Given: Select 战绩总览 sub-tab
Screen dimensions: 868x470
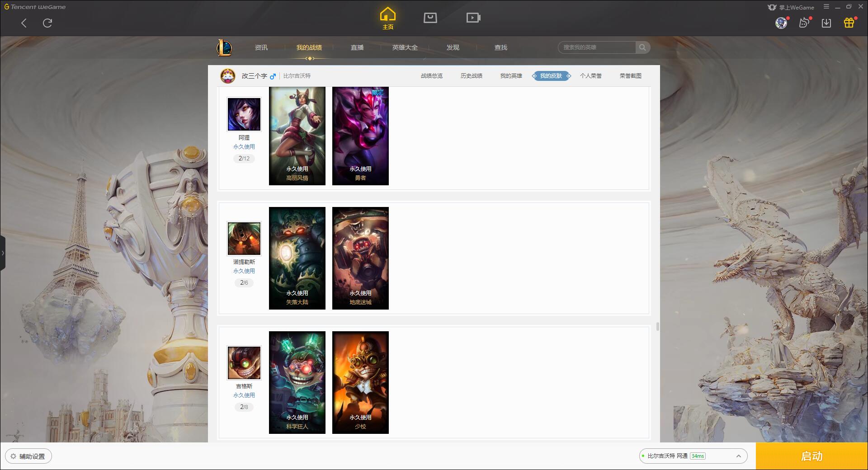Looking at the screenshot, I should [x=432, y=76].
